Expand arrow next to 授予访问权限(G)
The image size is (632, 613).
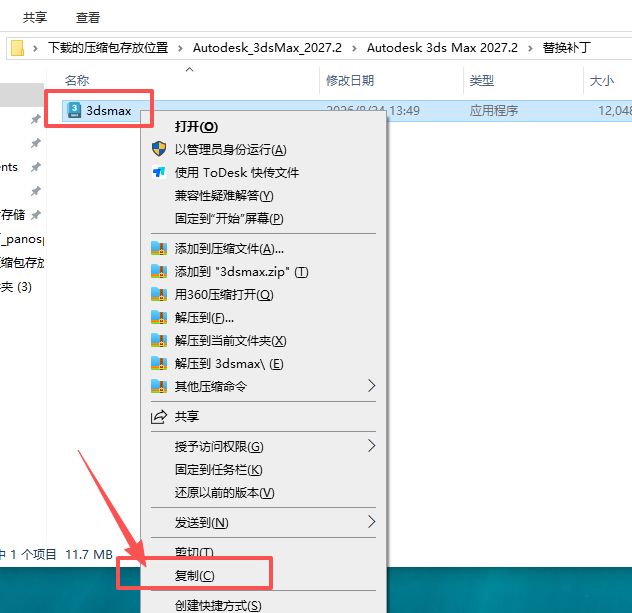pos(372,446)
